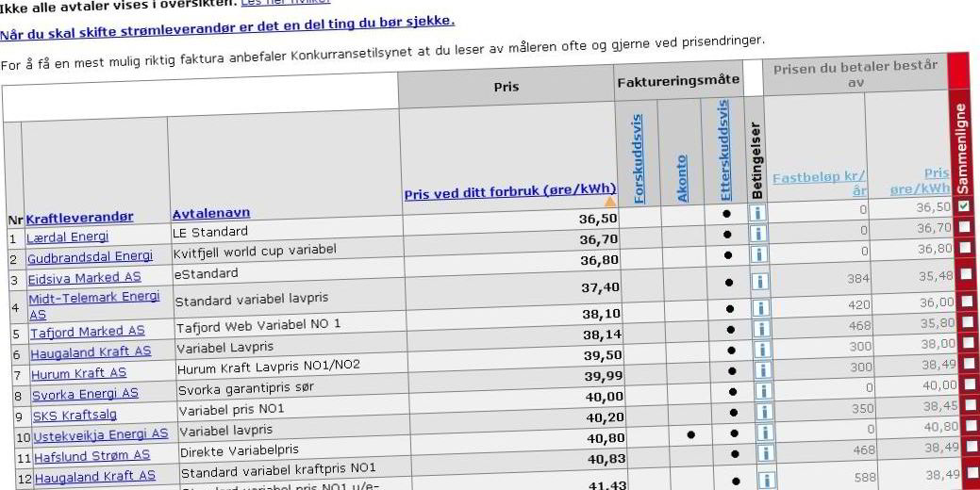Select the 'eStandard' agreement cell
Screen dimensions: 980x490
[x=207, y=273]
